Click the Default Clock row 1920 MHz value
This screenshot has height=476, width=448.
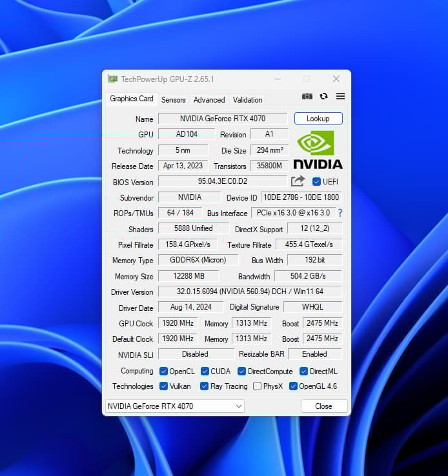coord(178,339)
